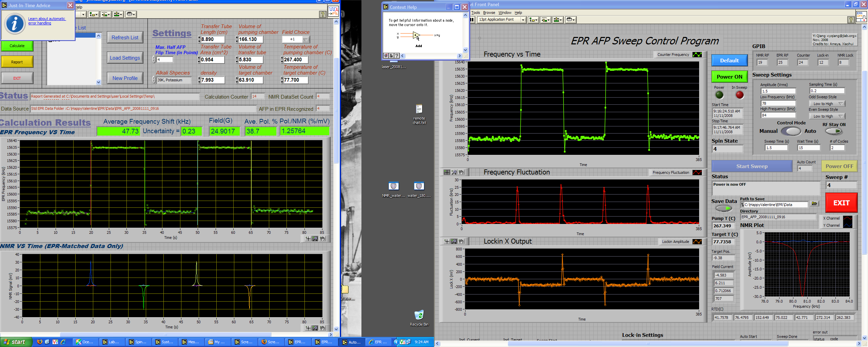The image size is (868, 347).
Task: Step density value control
Action: tap(199, 80)
